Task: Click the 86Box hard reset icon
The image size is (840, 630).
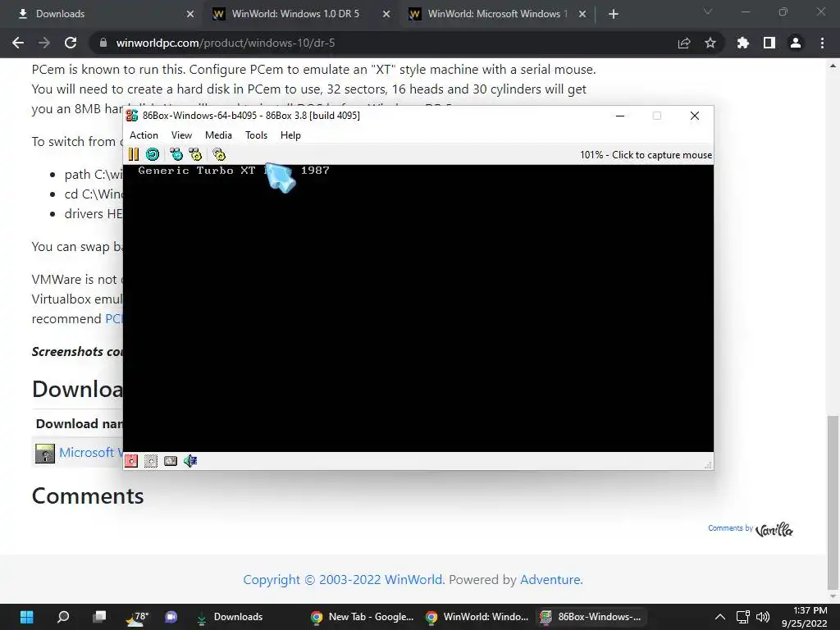Action: tap(152, 155)
